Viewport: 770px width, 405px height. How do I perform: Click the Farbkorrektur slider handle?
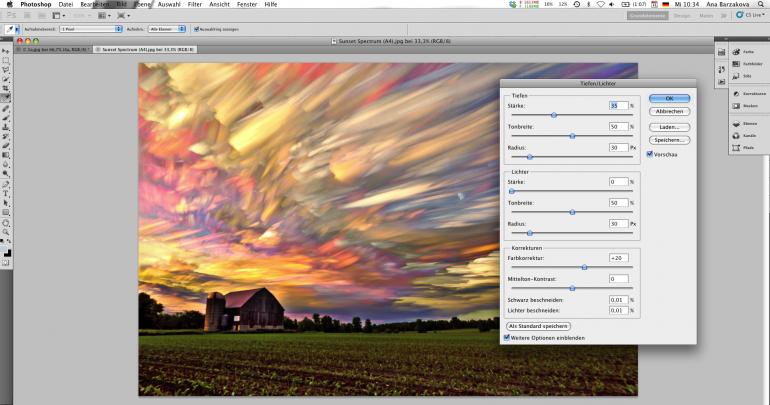pyautogui.click(x=584, y=267)
